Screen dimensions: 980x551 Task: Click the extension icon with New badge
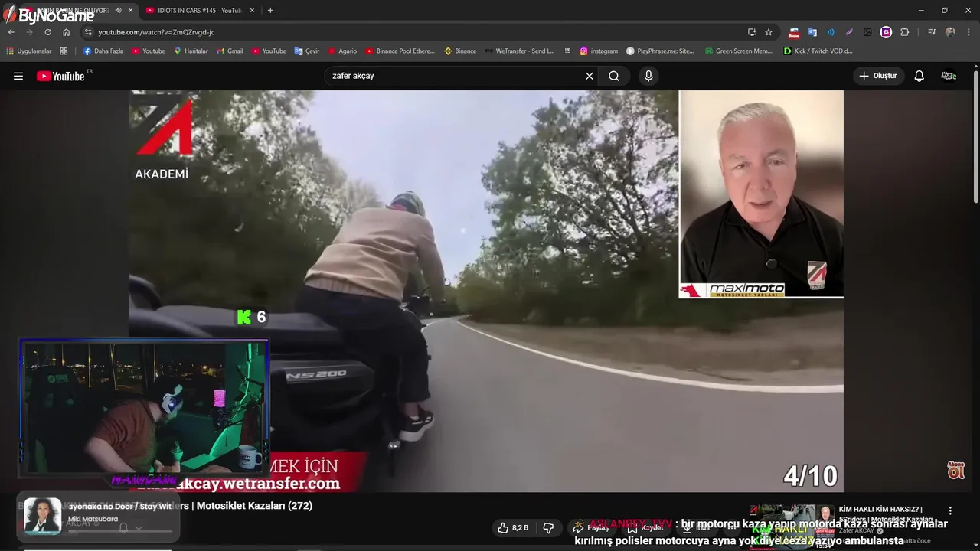pos(794,32)
